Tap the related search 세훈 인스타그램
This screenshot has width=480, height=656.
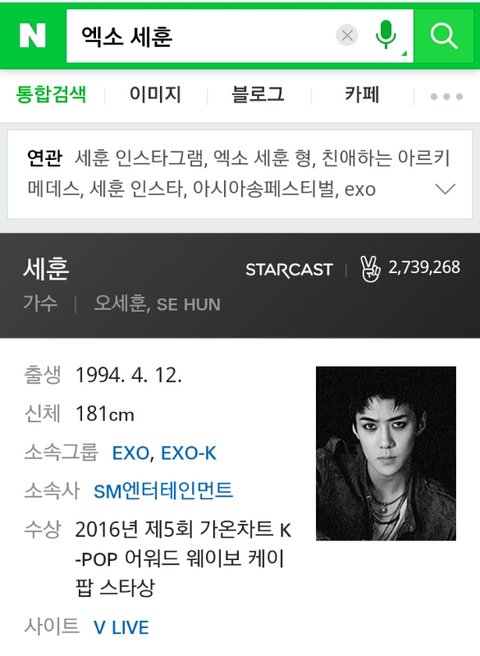point(140,158)
